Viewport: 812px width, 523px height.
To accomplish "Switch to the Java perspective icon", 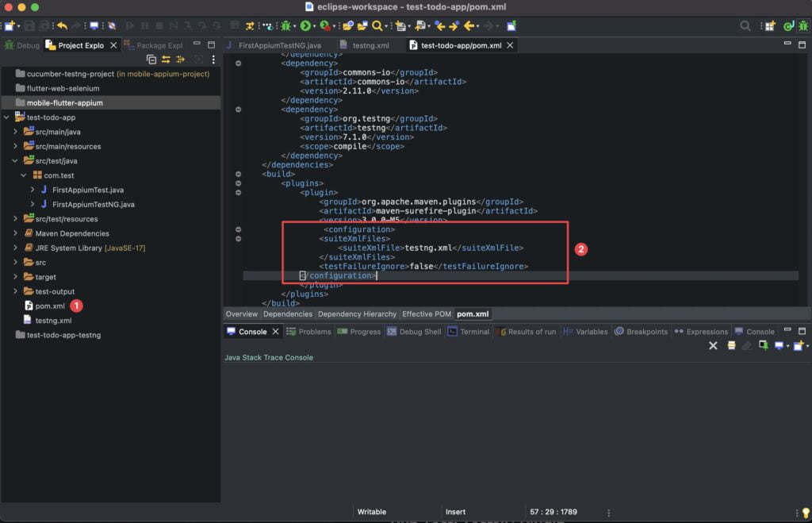I will [x=788, y=26].
